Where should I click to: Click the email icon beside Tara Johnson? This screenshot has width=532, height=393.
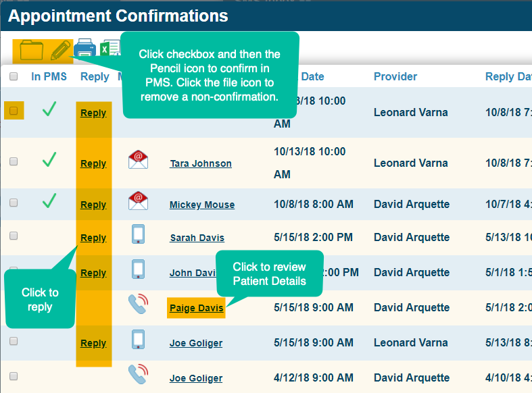click(x=139, y=161)
